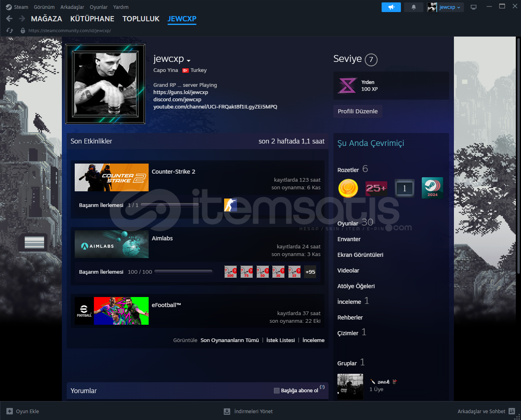Open the dropdown arrow beside the profile name jewcxp
This screenshot has width=521, height=420.
click(x=189, y=61)
